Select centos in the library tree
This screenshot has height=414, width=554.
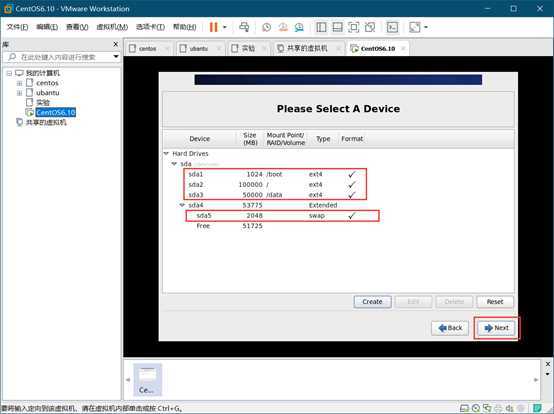pos(47,83)
